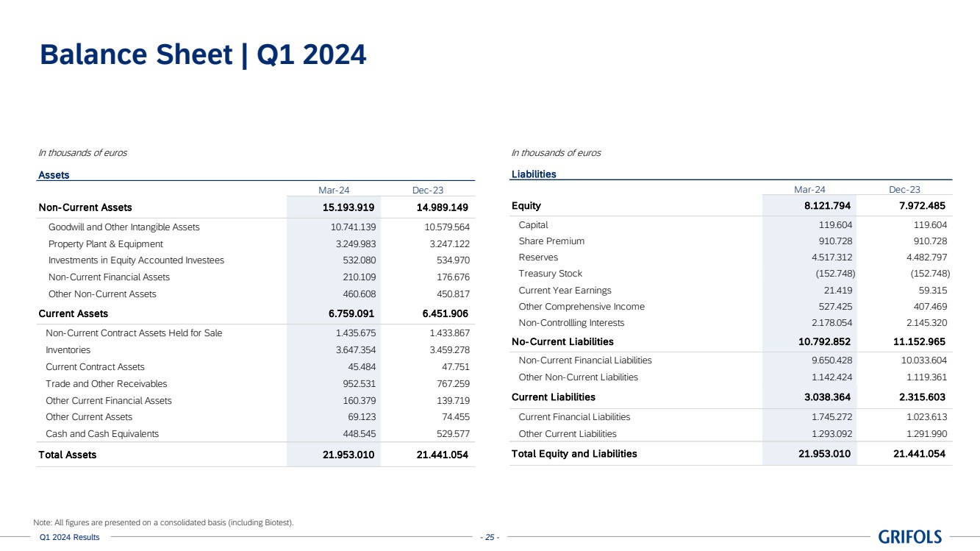
Task: Select the Cash and Cash Equivalents label
Action: pos(102,434)
